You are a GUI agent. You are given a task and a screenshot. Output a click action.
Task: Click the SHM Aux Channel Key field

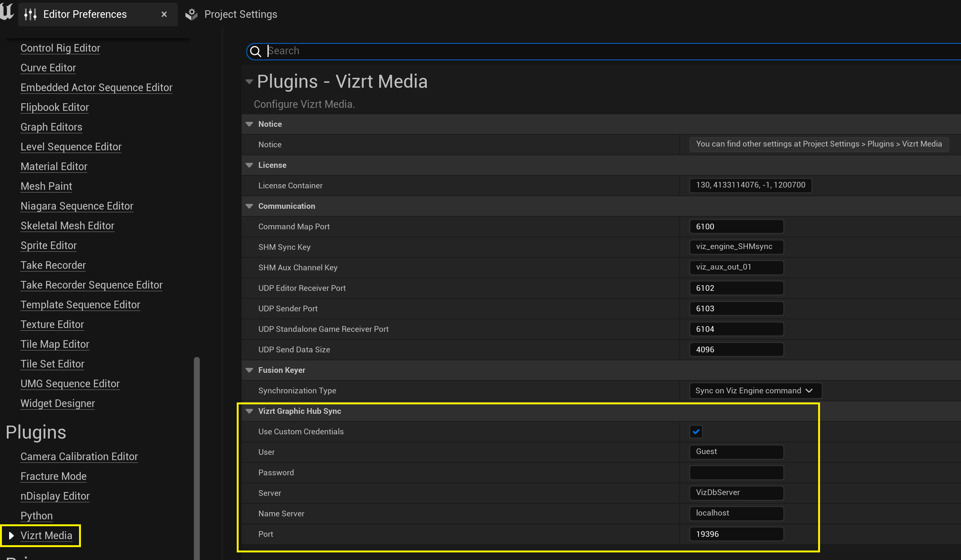[736, 267]
